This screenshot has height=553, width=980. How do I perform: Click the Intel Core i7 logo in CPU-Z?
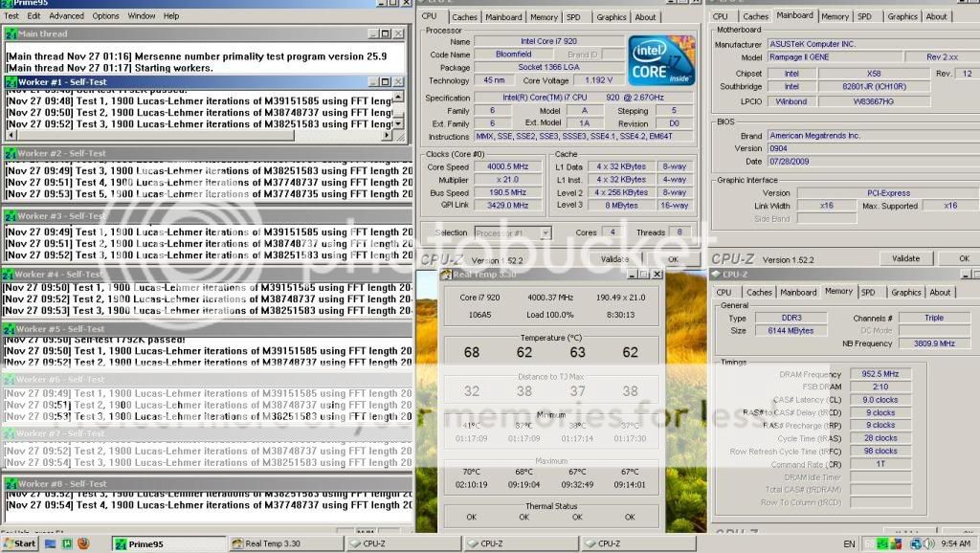pyautogui.click(x=662, y=60)
